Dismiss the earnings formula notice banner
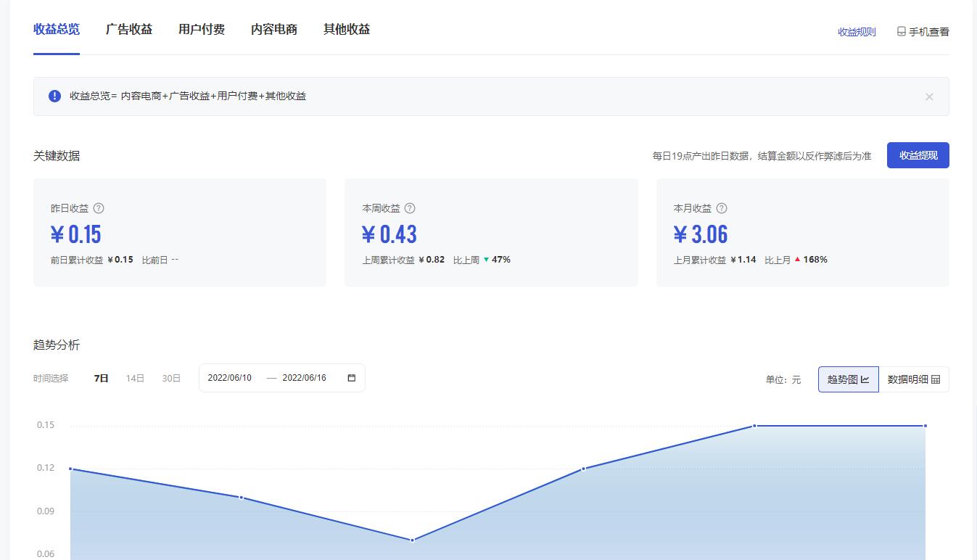Screen dimensions: 977x560 [x=929, y=96]
